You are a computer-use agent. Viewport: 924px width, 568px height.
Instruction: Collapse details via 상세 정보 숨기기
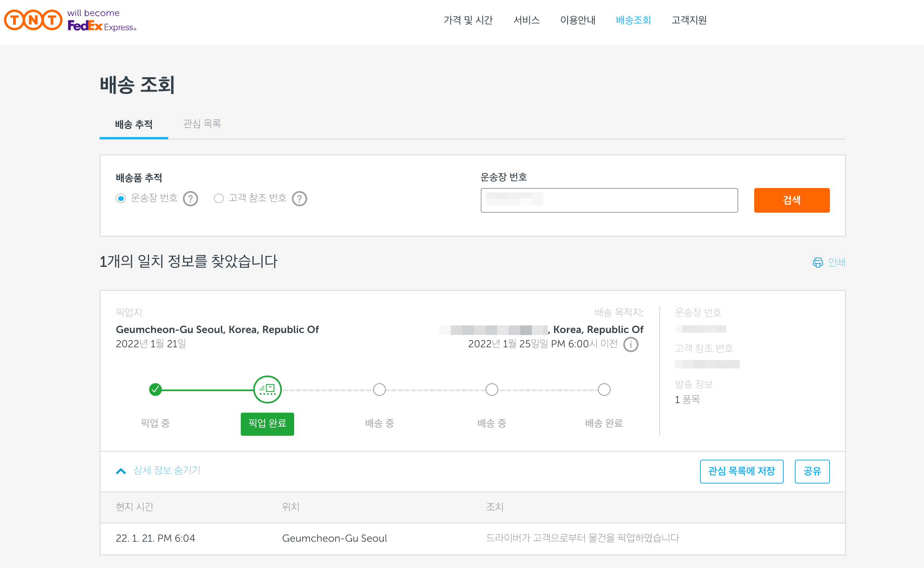(167, 470)
